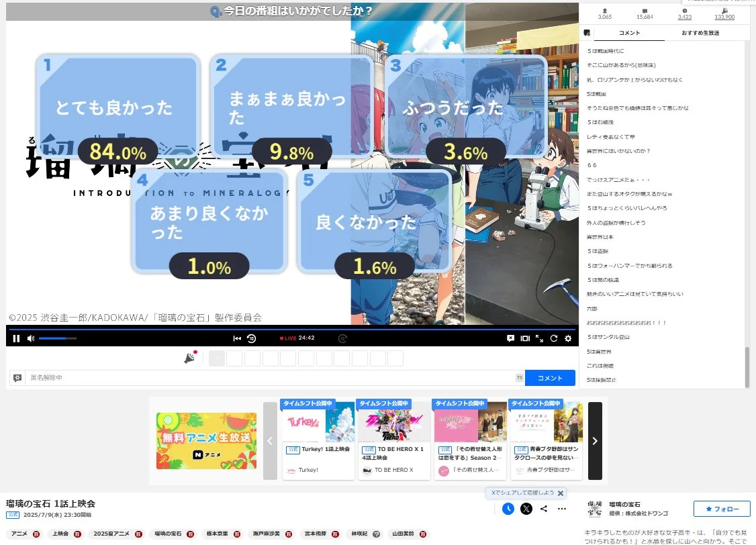Click the red LIVE indicator

288,338
